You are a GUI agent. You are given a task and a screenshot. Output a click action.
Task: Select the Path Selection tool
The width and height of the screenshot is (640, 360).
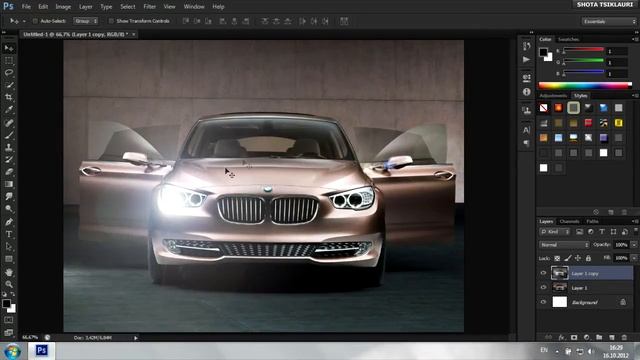tap(9, 247)
